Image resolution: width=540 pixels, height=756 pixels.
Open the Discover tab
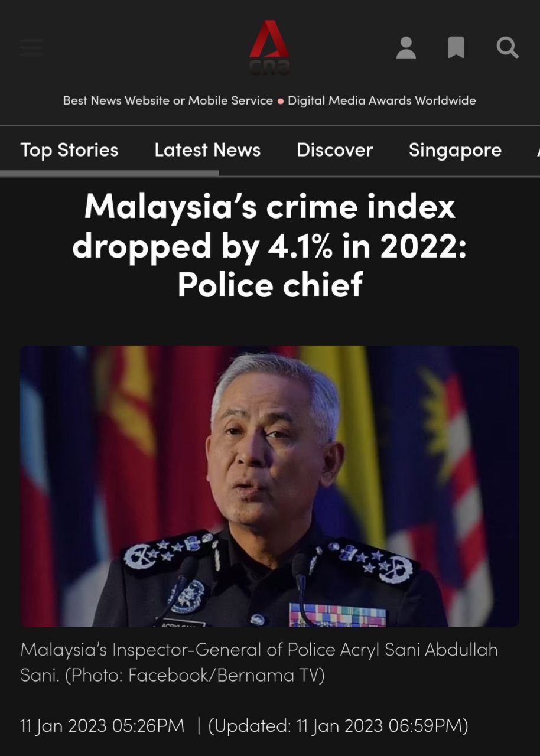pos(335,150)
